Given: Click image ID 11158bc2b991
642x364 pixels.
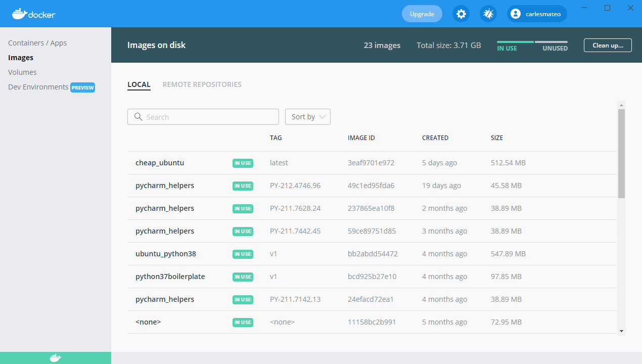Looking at the screenshot, I should [372, 322].
